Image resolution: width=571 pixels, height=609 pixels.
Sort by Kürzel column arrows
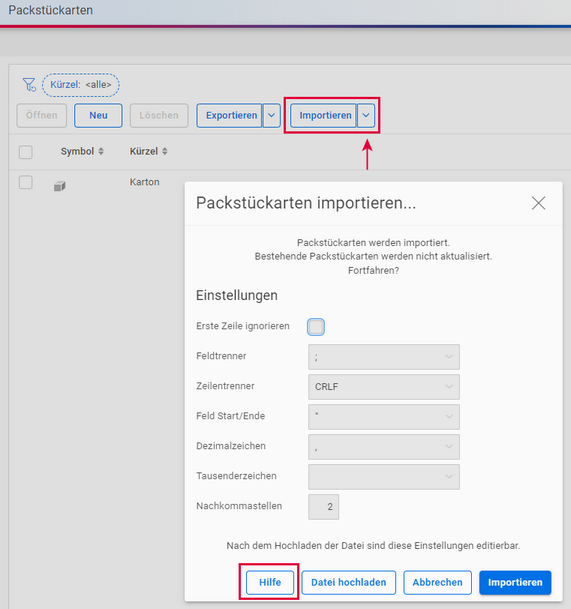click(165, 151)
